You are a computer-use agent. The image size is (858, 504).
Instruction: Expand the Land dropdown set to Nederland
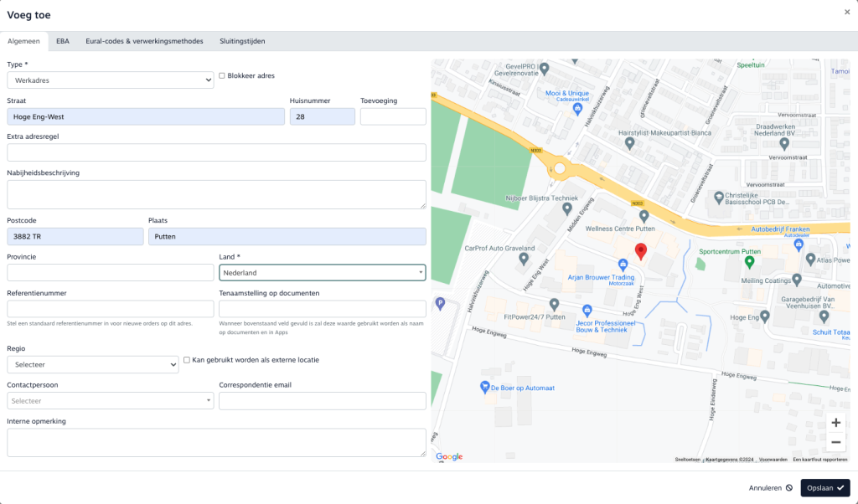pyautogui.click(x=322, y=273)
